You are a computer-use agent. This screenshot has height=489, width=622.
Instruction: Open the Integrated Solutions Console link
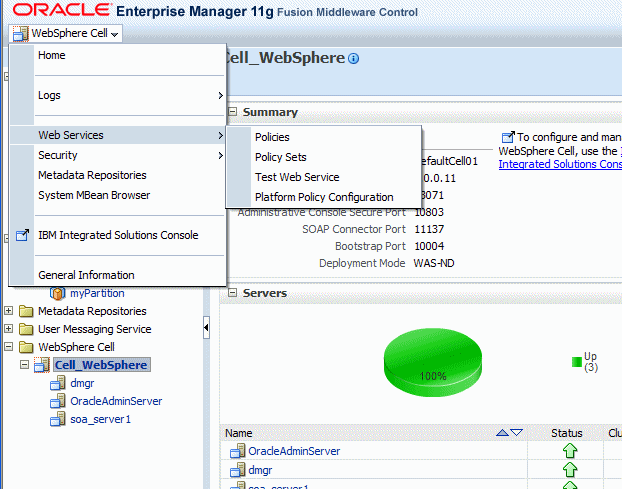[560, 164]
